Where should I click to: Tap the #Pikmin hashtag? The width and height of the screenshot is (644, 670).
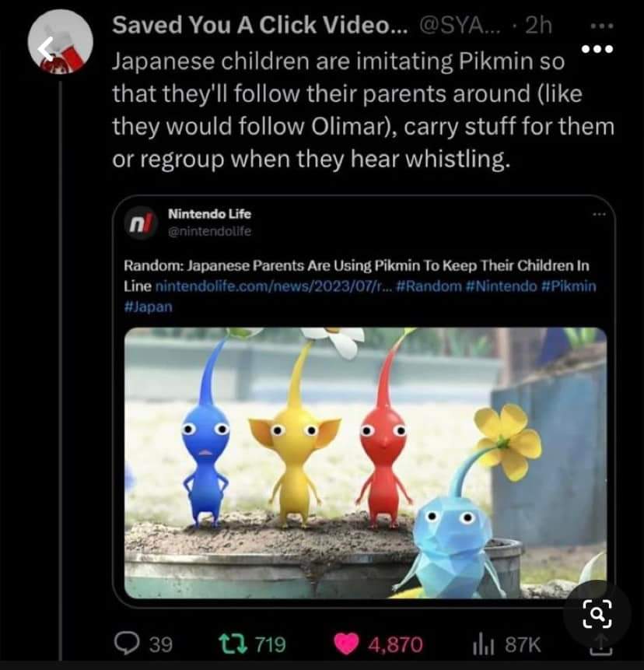[569, 286]
